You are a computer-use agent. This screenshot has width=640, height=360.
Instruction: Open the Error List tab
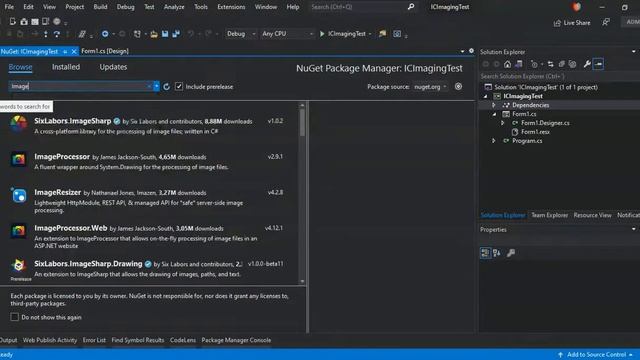tap(94, 340)
